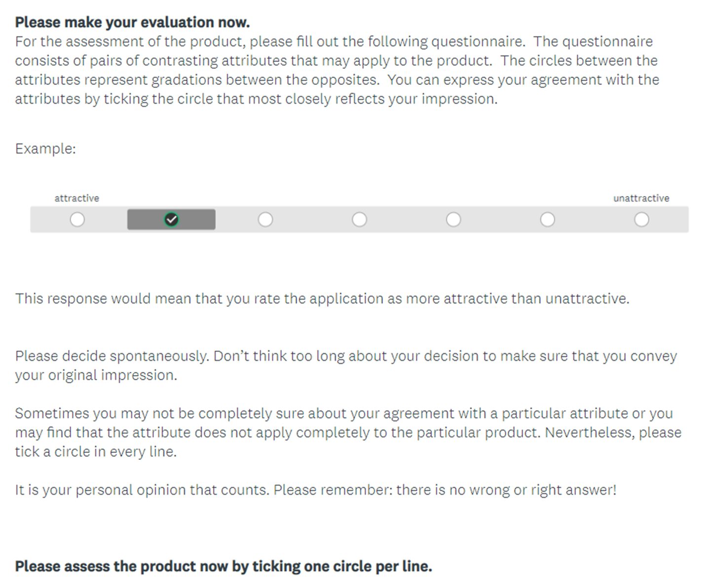Click the sentence explaining the example response
The height and width of the screenshot is (588, 717).
pyautogui.click(x=322, y=298)
